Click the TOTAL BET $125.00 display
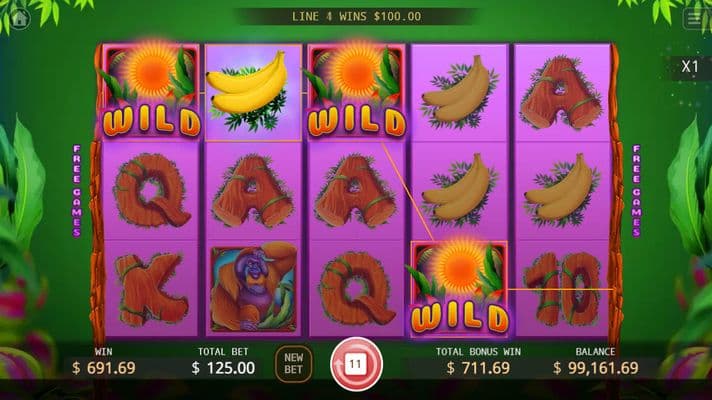 pyautogui.click(x=223, y=361)
